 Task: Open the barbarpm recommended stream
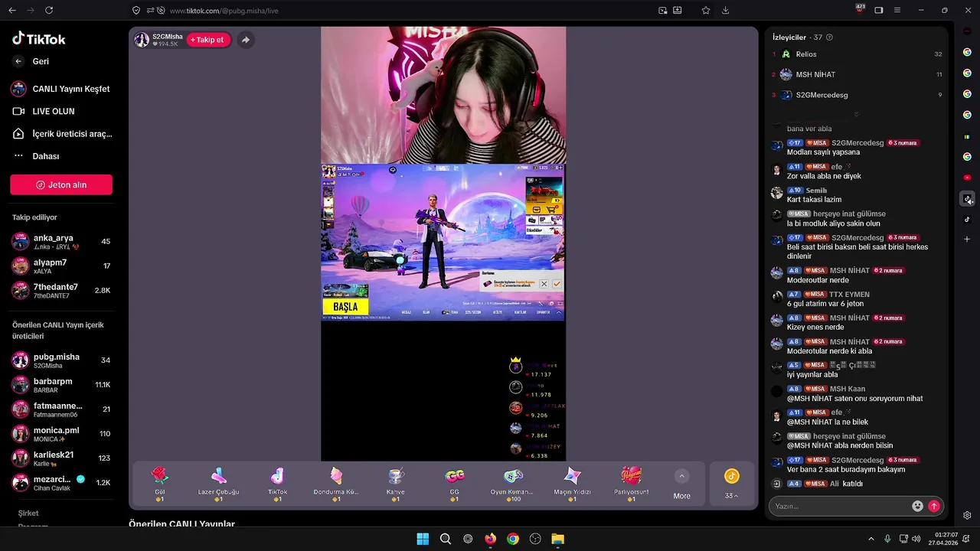pyautogui.click(x=61, y=385)
